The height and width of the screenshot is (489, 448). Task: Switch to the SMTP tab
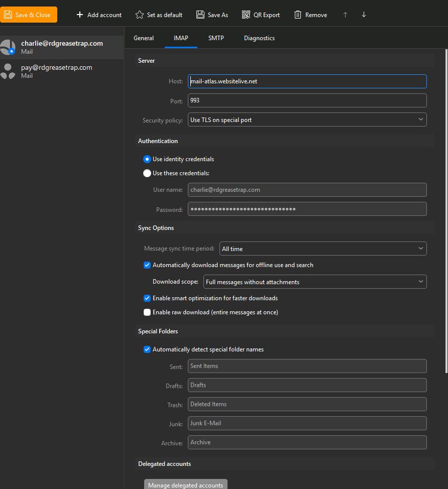coord(216,38)
